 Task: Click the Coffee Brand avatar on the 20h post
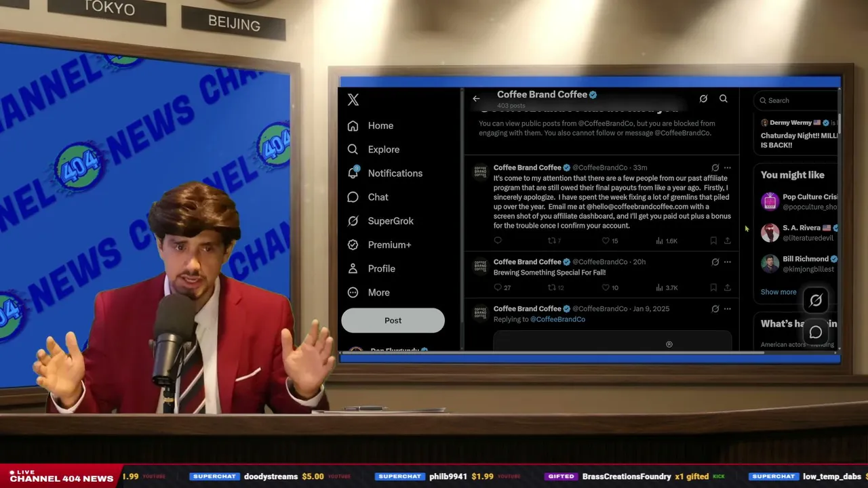tap(480, 266)
